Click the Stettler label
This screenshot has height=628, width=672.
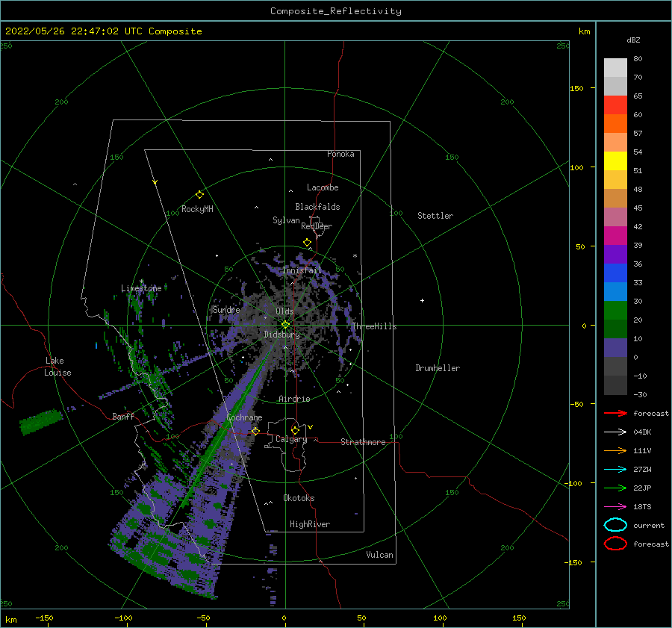(435, 216)
